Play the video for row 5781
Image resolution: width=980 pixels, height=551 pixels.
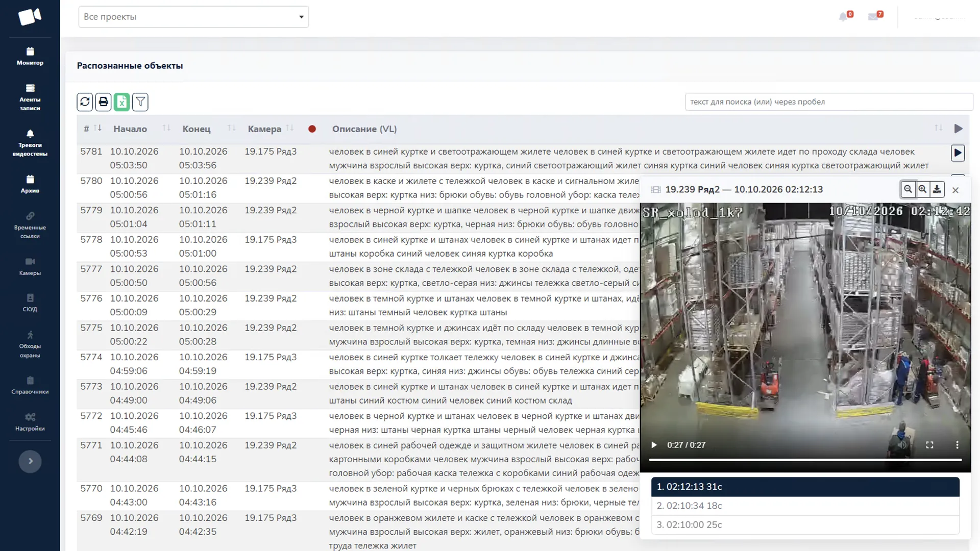pos(958,153)
